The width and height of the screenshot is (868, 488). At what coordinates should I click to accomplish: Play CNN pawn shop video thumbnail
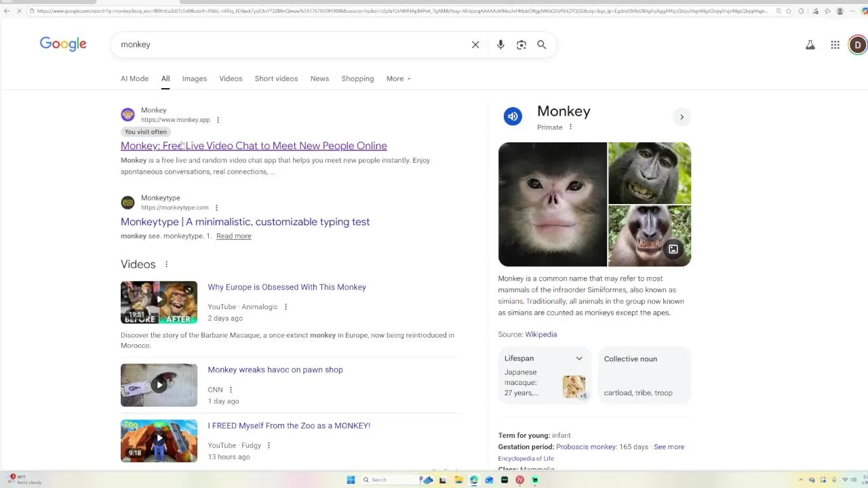159,385
